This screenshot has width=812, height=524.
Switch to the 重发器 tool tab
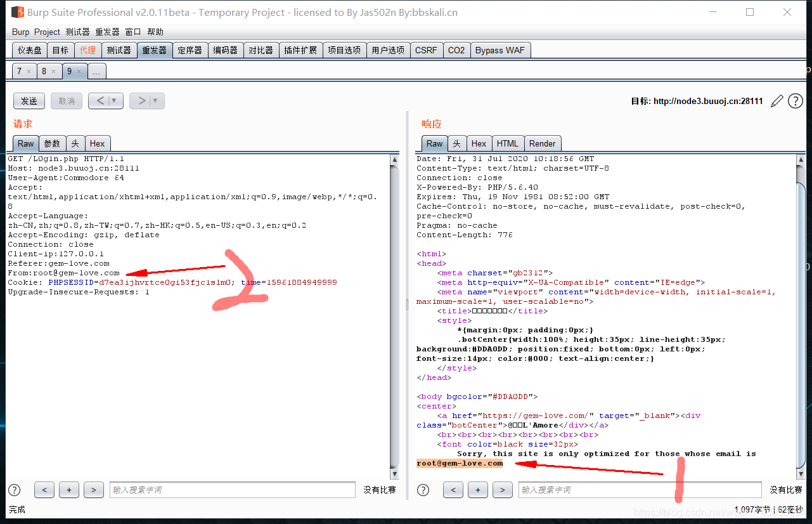155,50
